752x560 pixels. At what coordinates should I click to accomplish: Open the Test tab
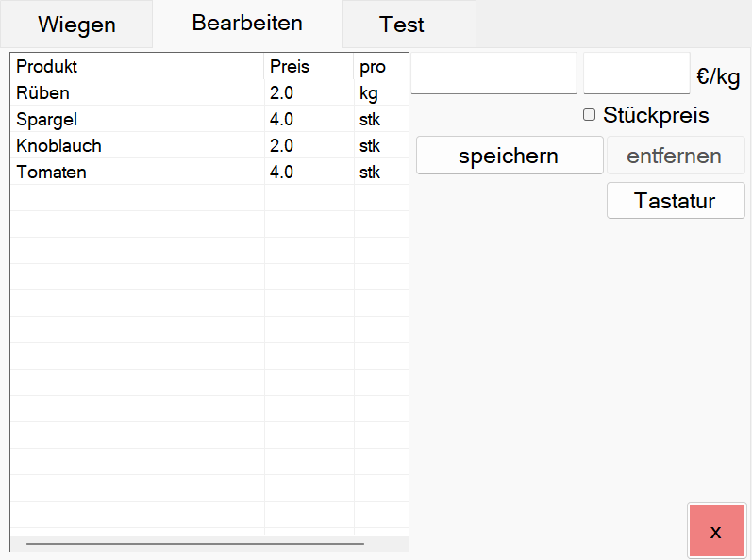tap(402, 25)
